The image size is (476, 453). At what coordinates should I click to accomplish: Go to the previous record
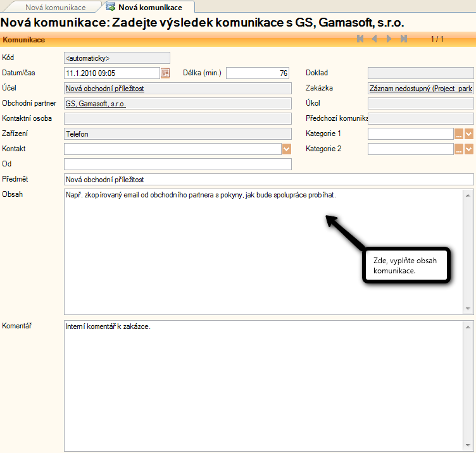tap(375, 39)
